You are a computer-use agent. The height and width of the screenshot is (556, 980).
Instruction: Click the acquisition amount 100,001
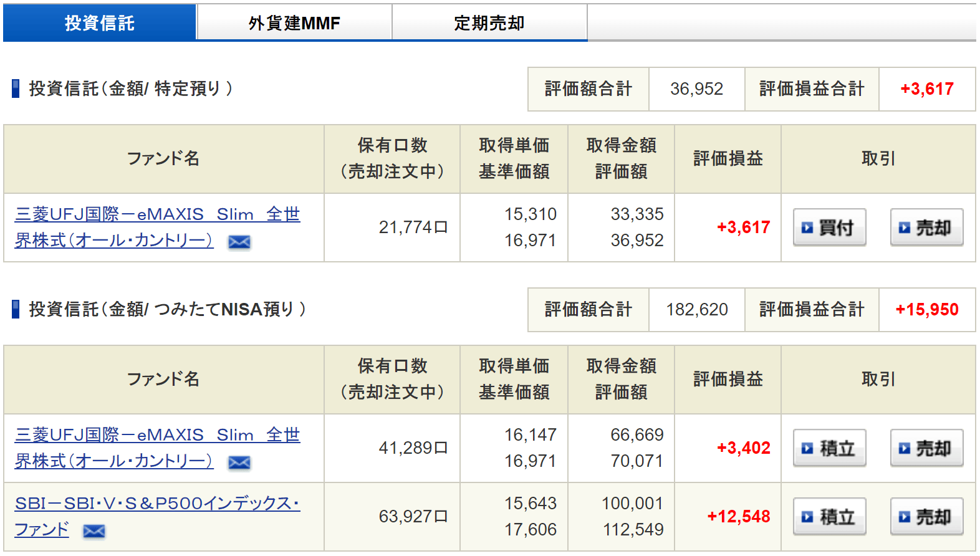tap(633, 504)
